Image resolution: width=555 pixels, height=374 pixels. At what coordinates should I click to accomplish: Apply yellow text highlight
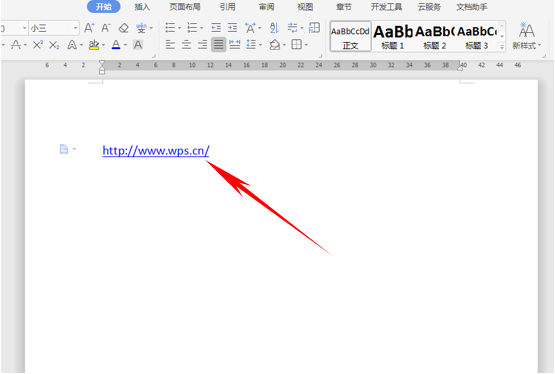[94, 45]
